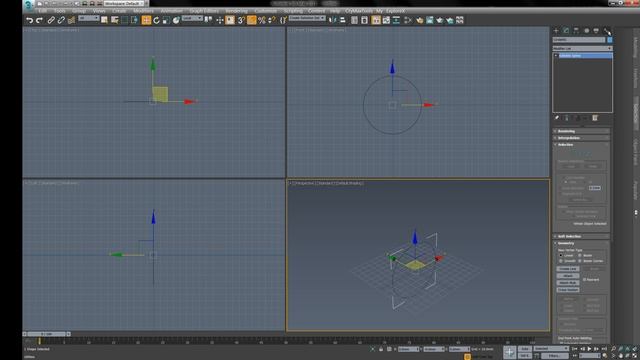Expand the Rendering rollout
640x360 pixels.
(582, 131)
